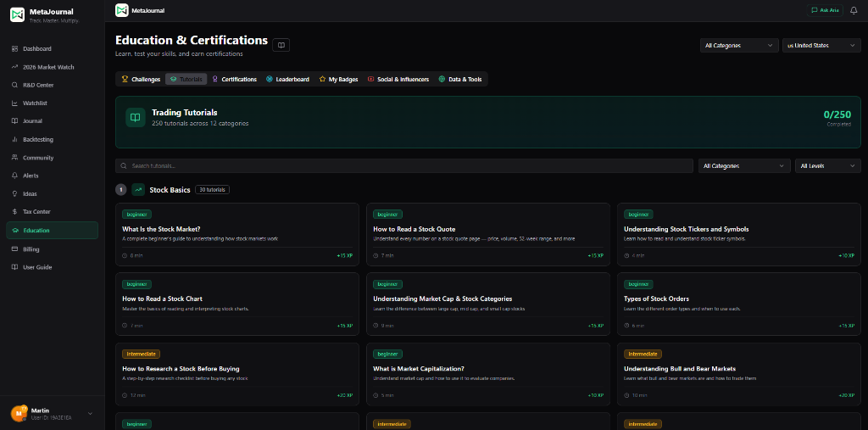The image size is (868, 430).
Task: Click the Tax Center dollar icon
Action: [x=15, y=212]
